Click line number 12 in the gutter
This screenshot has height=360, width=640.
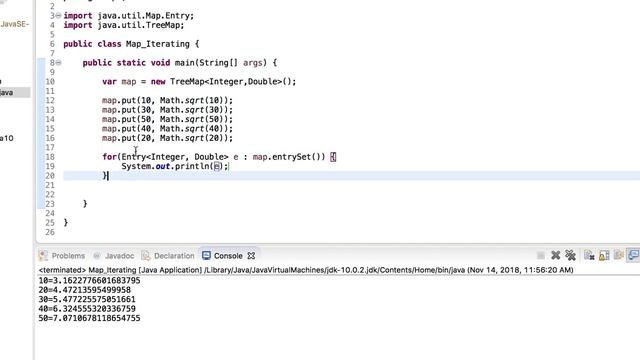click(50, 100)
